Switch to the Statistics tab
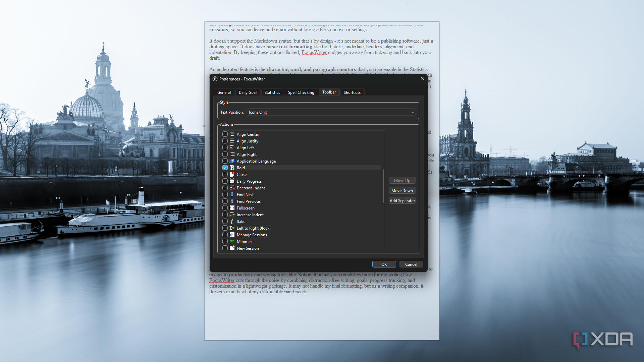Image resolution: width=644 pixels, height=362 pixels. point(272,93)
